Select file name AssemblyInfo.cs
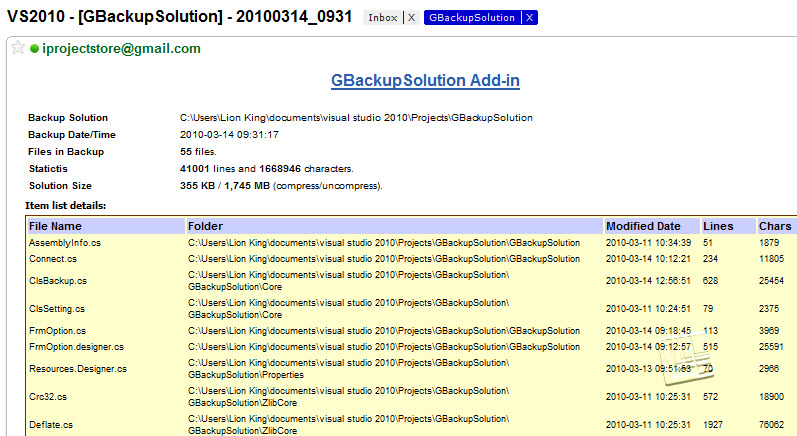This screenshot has height=436, width=797. tap(65, 243)
